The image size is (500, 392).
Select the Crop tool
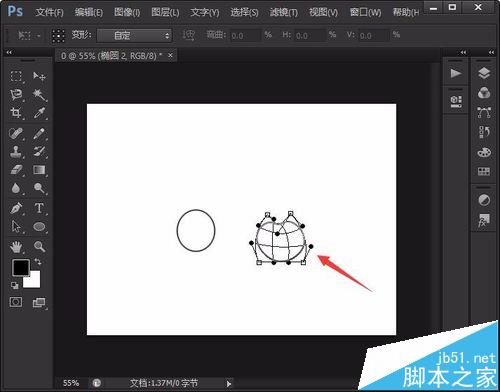click(x=16, y=113)
